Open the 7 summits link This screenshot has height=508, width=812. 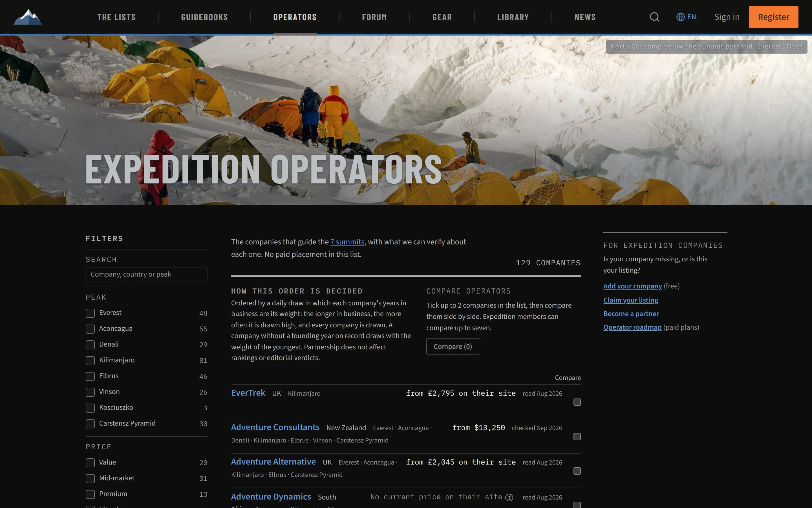coord(347,242)
